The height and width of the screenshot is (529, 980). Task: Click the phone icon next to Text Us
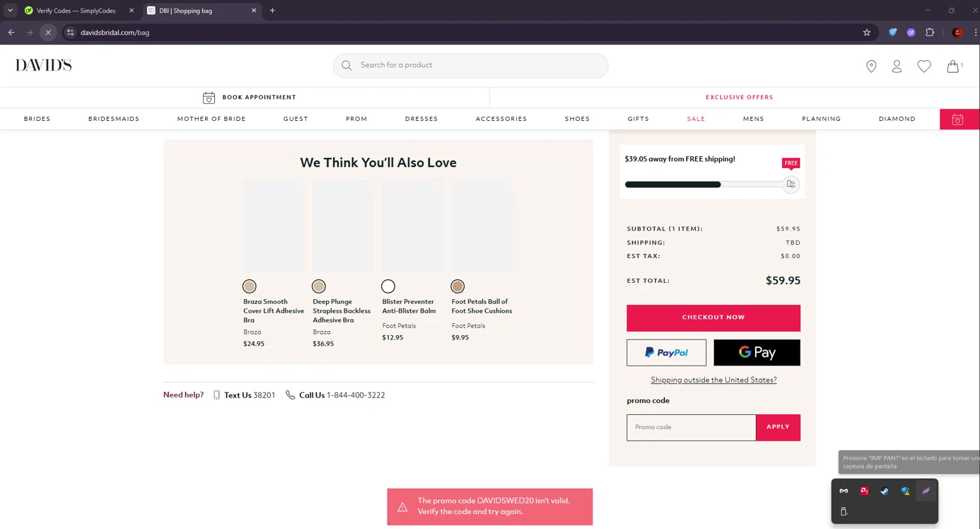[x=216, y=395]
